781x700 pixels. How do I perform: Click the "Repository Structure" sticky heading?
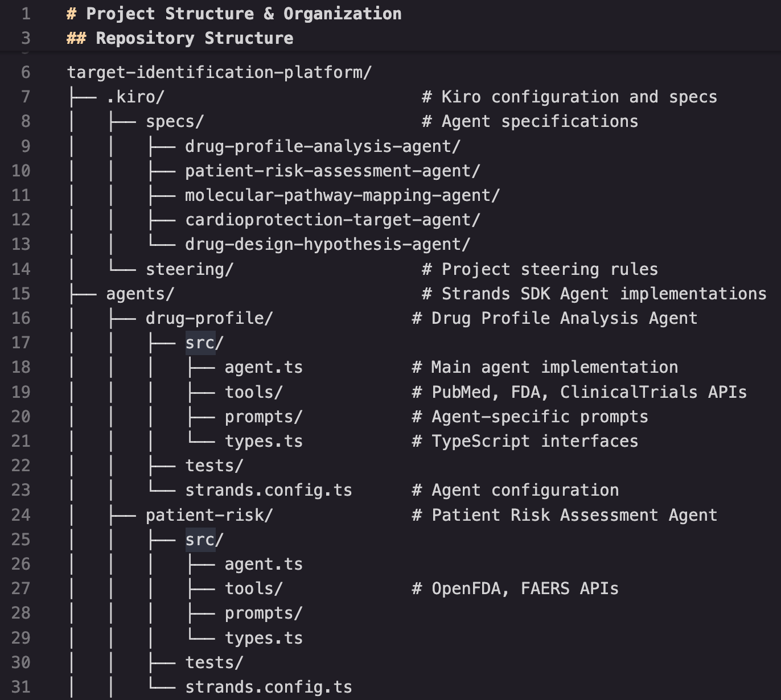[x=194, y=38]
